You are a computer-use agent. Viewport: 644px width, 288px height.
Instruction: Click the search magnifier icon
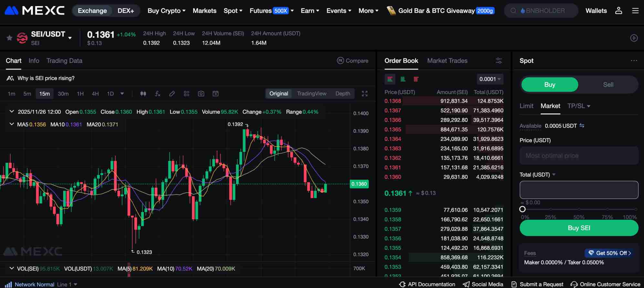513,11
